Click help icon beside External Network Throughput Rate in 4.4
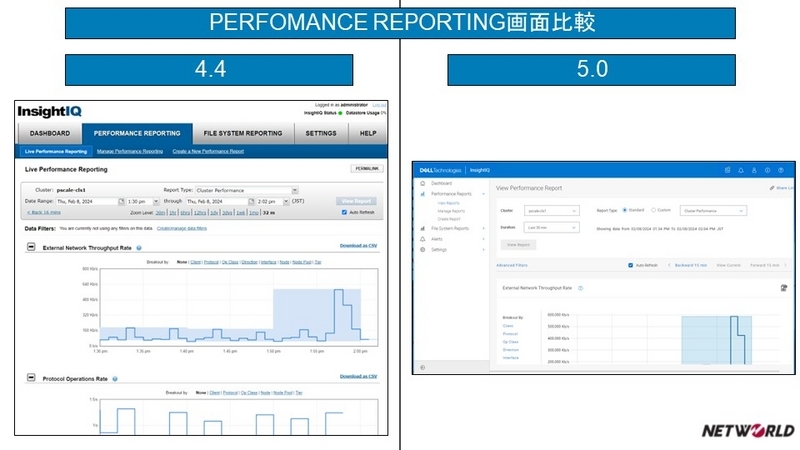This screenshot has height=450, width=800. coord(139,248)
